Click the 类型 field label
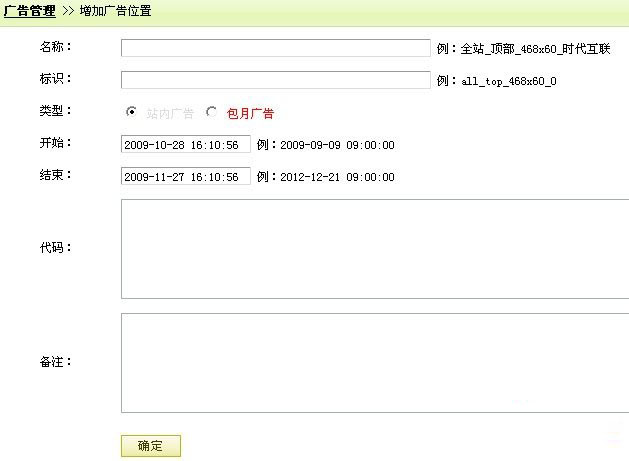This screenshot has height=461, width=629. tap(55, 111)
